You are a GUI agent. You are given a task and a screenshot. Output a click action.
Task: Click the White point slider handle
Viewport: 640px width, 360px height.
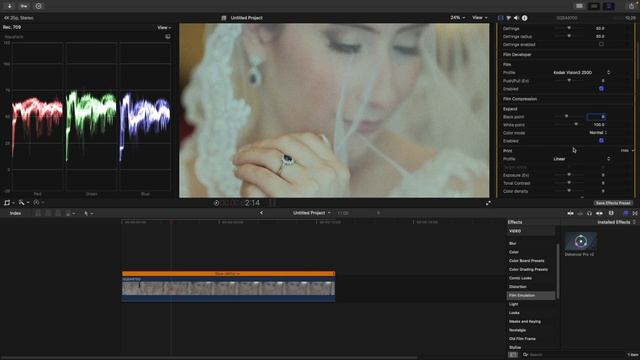576,124
